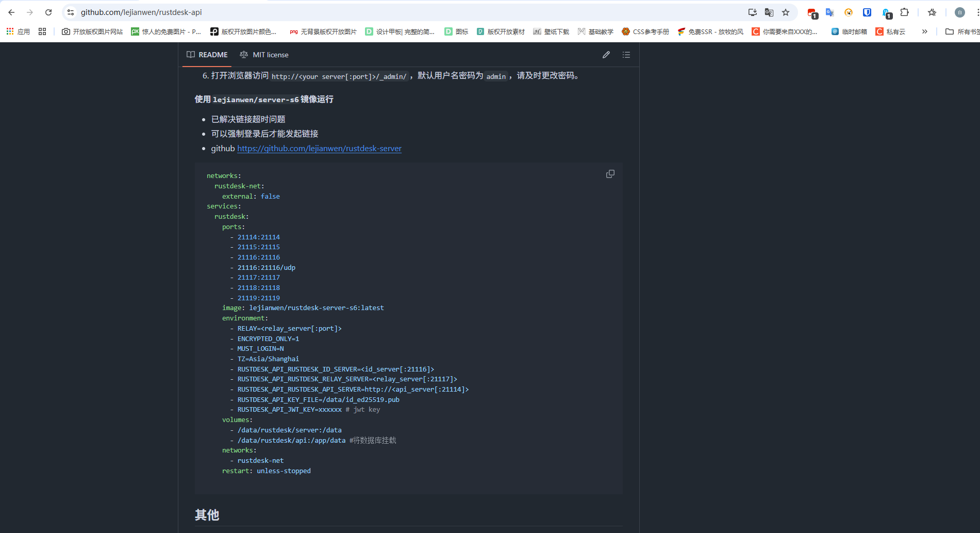
Task: Click the address bar URL field
Action: [361, 12]
